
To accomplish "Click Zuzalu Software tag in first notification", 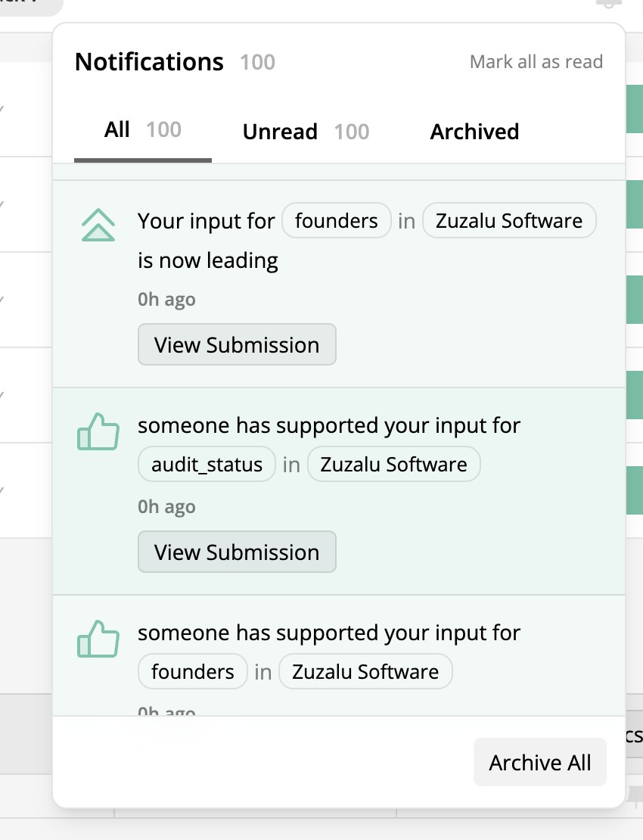I will point(508,221).
